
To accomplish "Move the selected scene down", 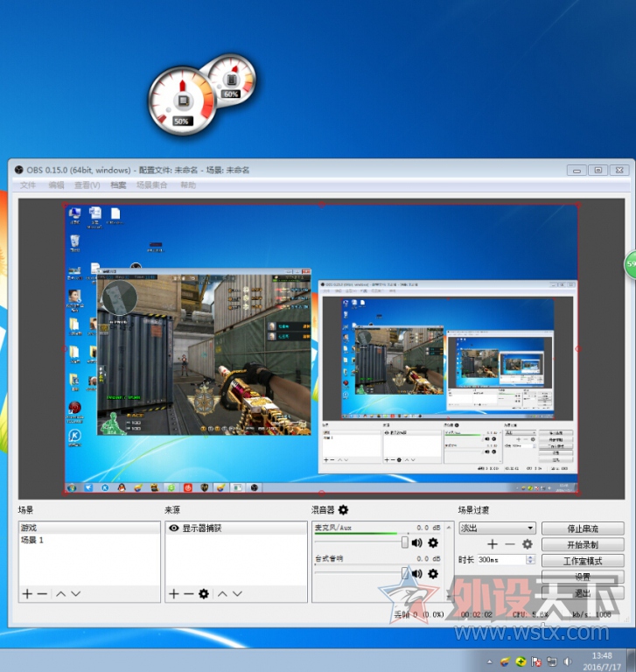I will coord(76,593).
